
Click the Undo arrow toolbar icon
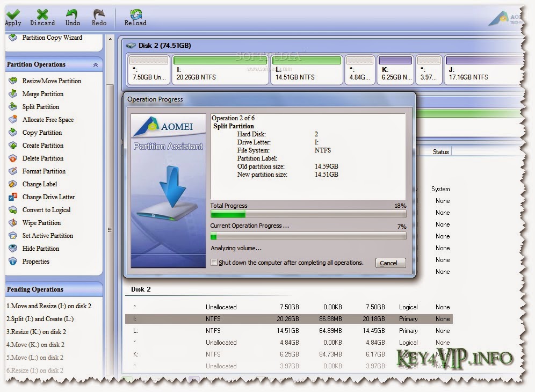pos(73,14)
